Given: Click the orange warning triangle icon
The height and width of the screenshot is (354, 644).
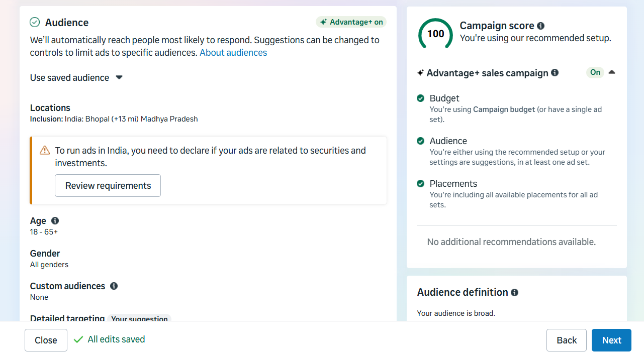Looking at the screenshot, I should tap(45, 151).
